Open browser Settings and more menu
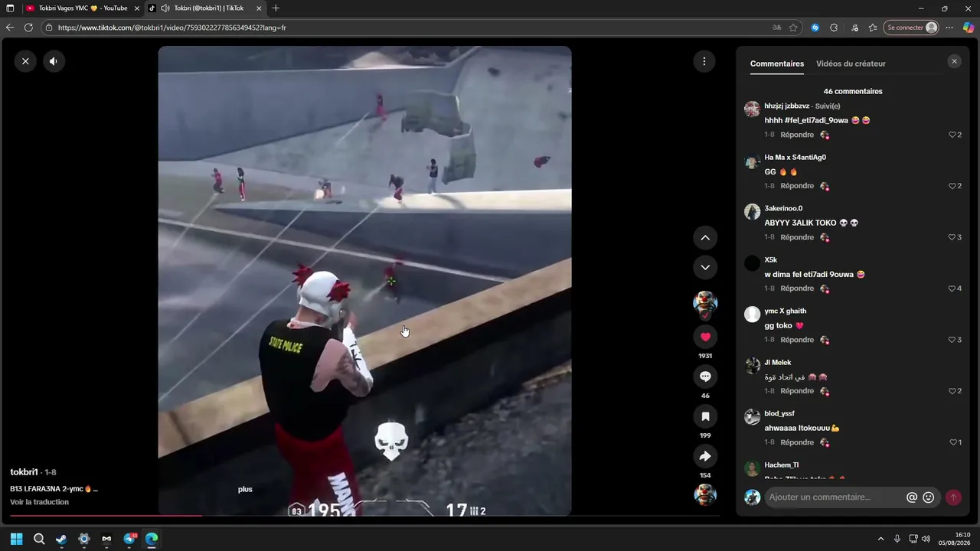The image size is (980, 551). coord(949,28)
